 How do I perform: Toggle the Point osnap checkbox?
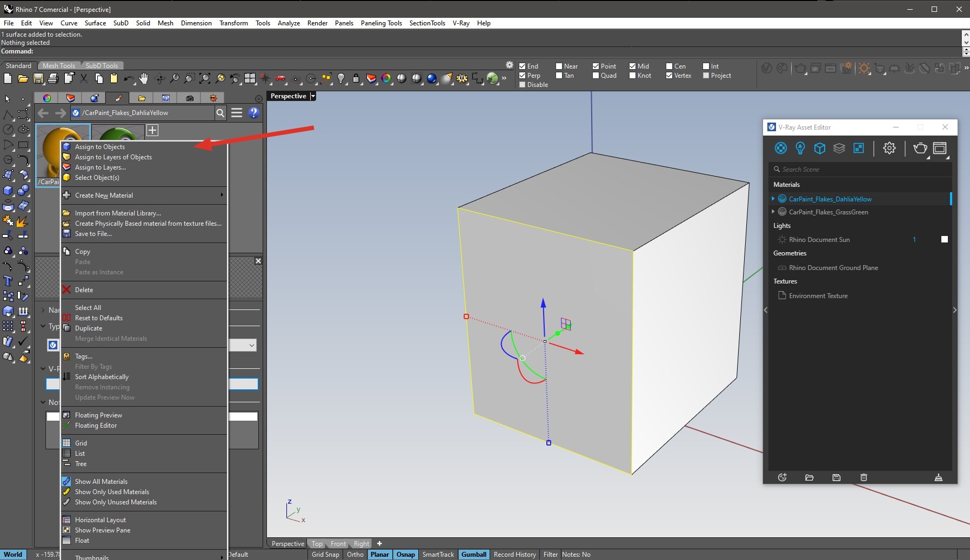596,66
